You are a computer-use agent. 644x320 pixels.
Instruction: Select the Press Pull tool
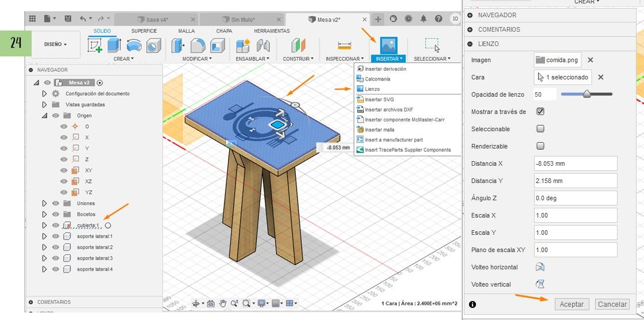tap(178, 45)
